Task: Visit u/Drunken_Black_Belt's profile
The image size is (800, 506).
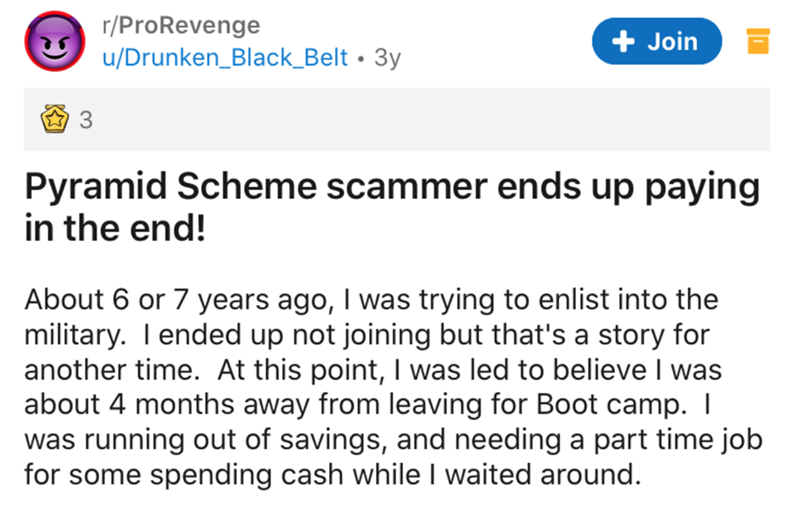Action: click(224, 57)
